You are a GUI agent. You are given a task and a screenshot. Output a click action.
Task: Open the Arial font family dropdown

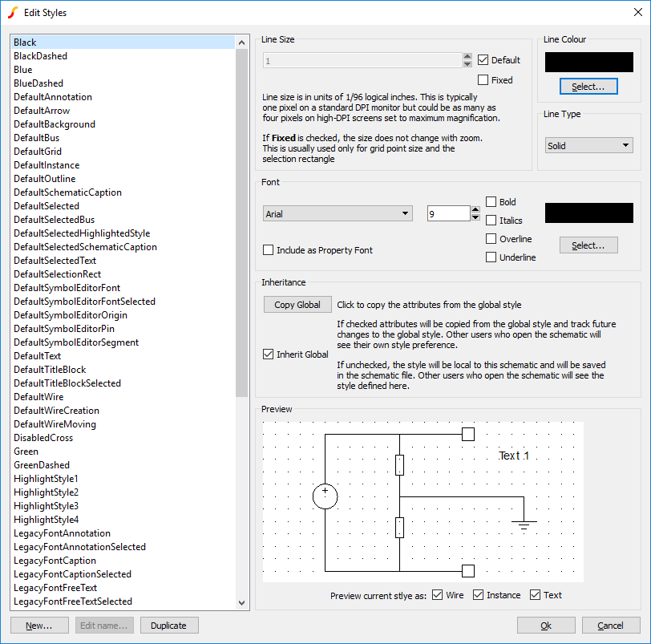click(337, 213)
